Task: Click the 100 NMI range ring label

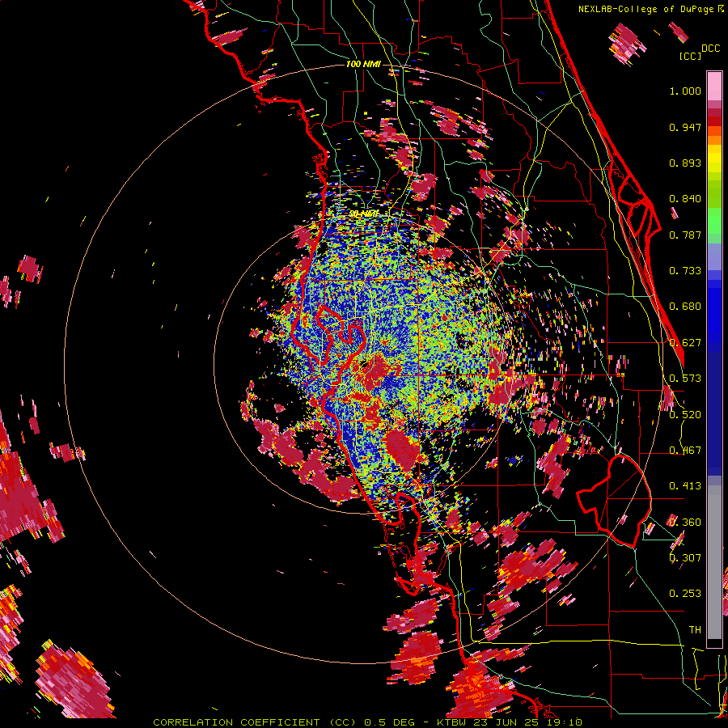Action: click(x=363, y=64)
